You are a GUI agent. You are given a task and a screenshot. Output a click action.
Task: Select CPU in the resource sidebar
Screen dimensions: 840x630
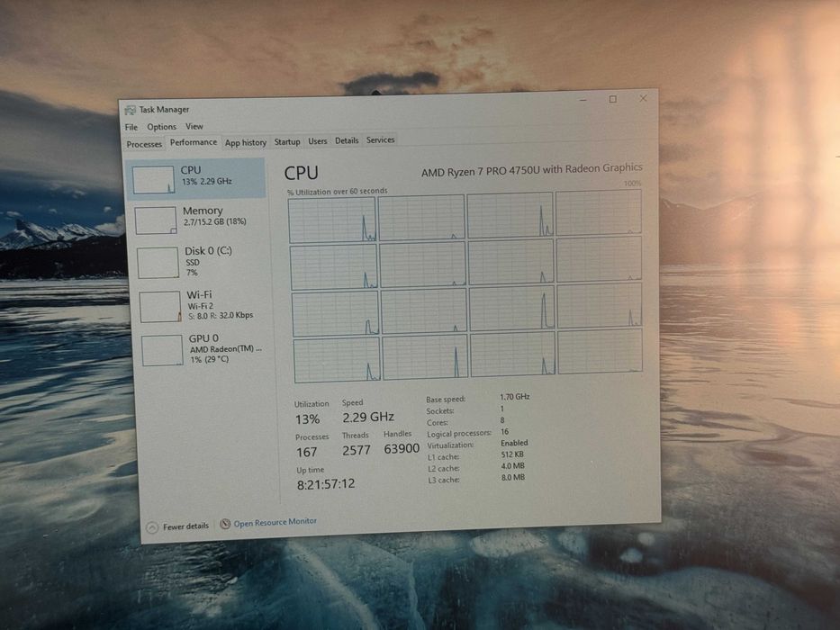click(196, 178)
